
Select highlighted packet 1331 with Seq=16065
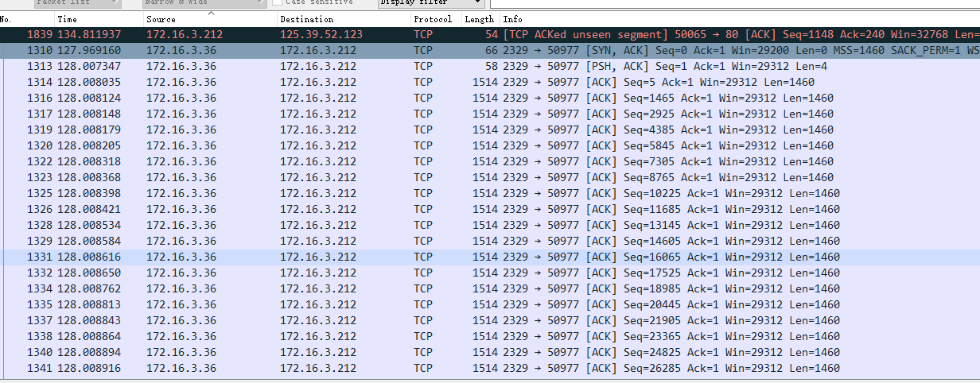[x=490, y=257]
